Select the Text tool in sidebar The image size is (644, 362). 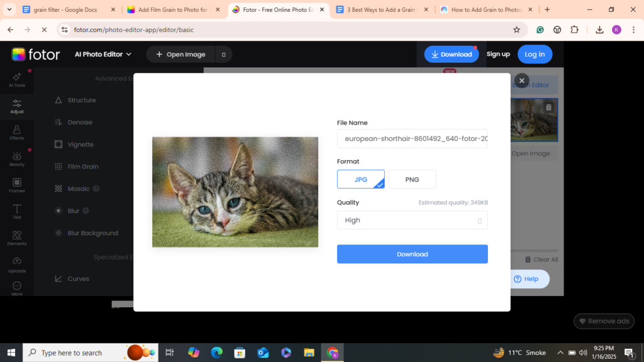coord(17,212)
